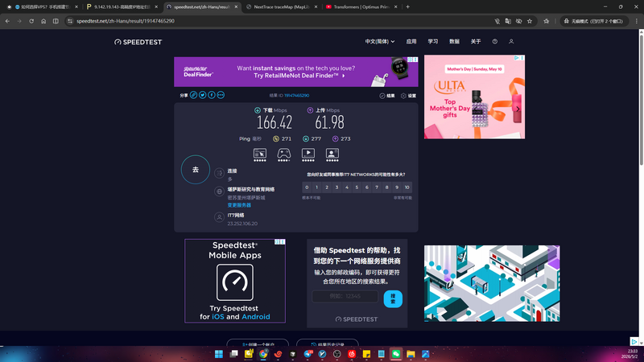This screenshot has width=644, height=362.
Task: Open OBS Studio from taskbar
Action: 337,354
